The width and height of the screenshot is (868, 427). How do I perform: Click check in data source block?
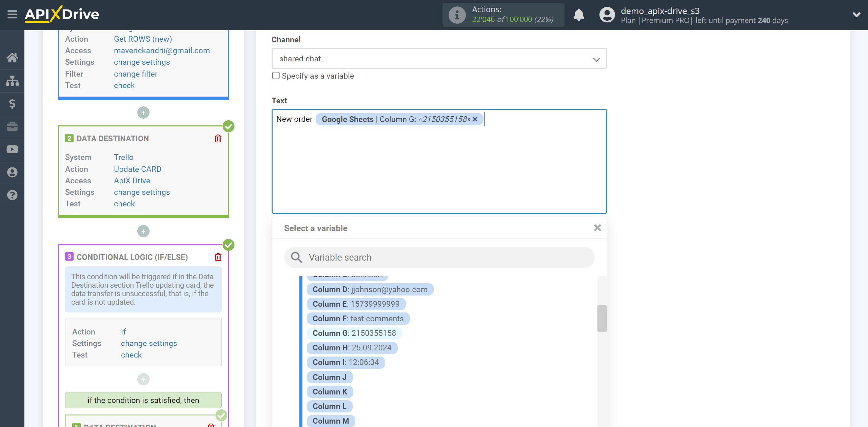(x=124, y=85)
